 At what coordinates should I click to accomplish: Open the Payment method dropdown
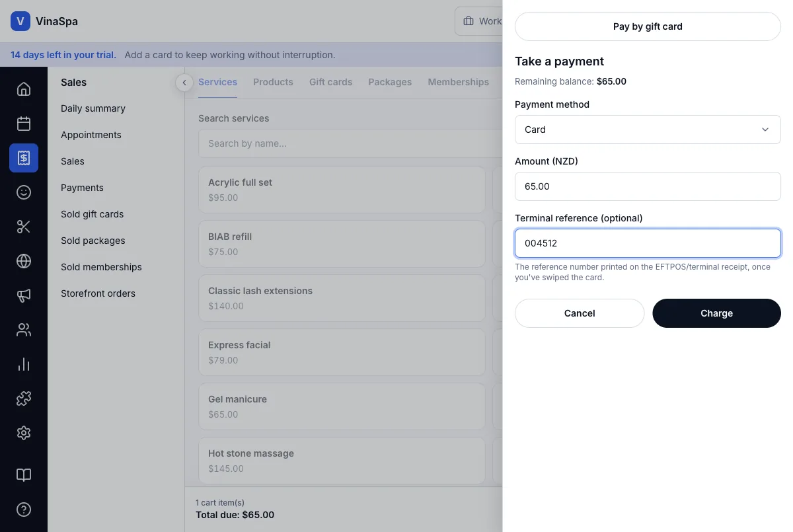pyautogui.click(x=648, y=130)
